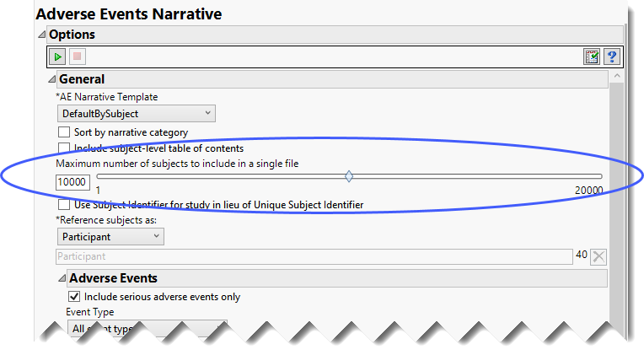Click the green Run button
This screenshot has width=644, height=355.
[57, 56]
